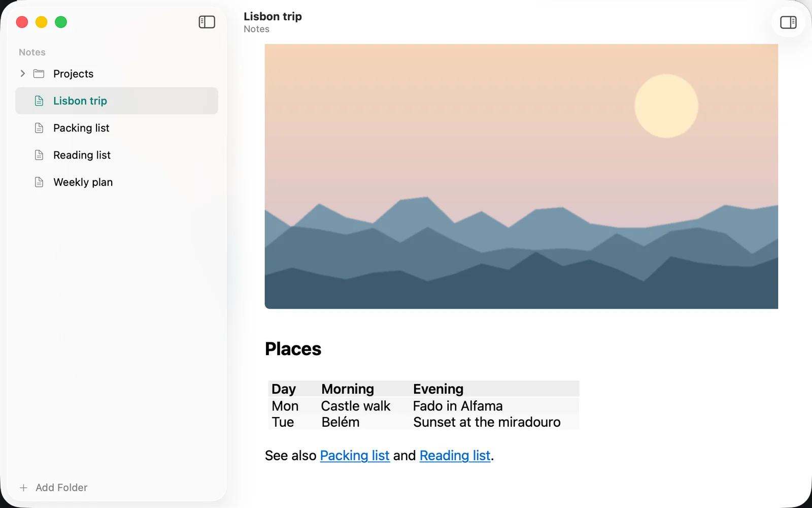Click the Fado in Alfama cell

[458, 406]
